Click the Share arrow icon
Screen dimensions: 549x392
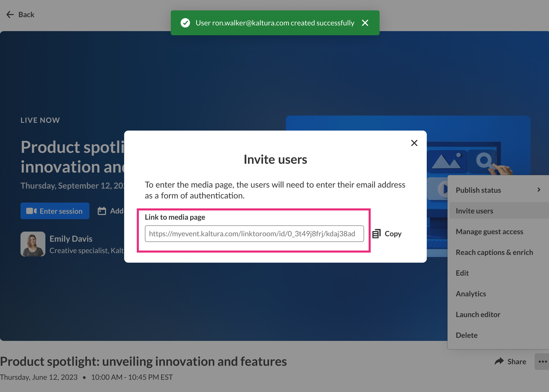(499, 361)
